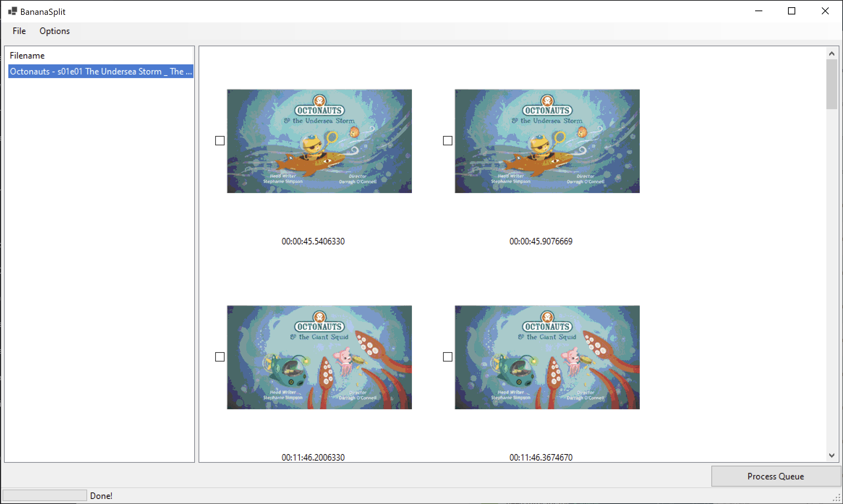Check the box beside the 00:11:46.2006330 frame

[x=220, y=357]
